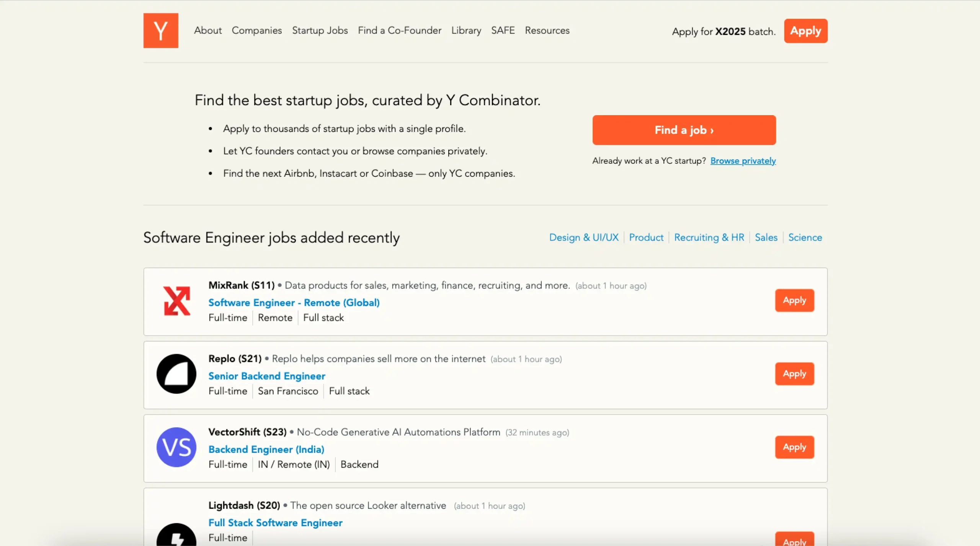980x546 pixels.
Task: Filter jobs by Design & UI/UX
Action: (584, 237)
